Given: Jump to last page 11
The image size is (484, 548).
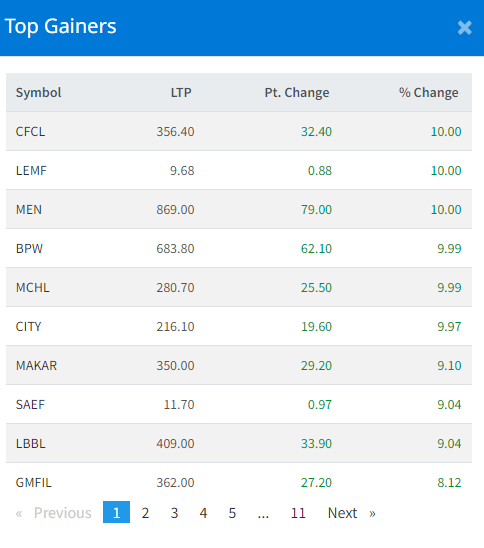Looking at the screenshot, I should pyautogui.click(x=298, y=513).
